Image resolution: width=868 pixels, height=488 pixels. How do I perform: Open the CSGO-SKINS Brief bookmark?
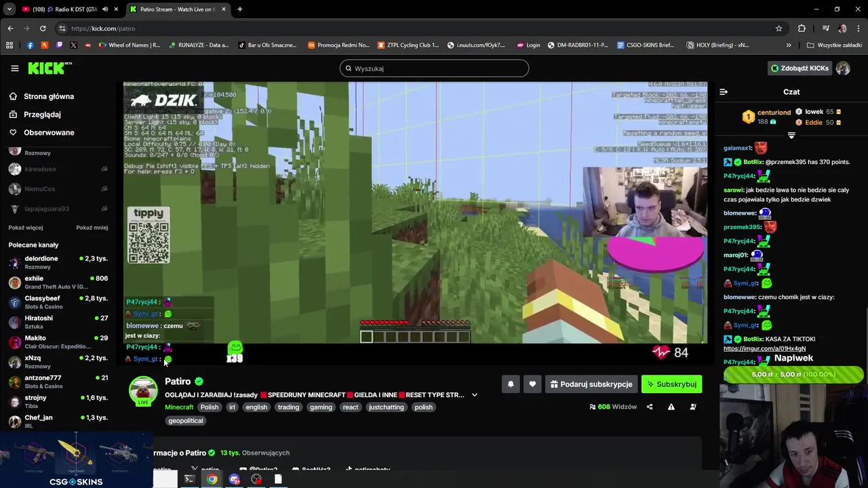[645, 45]
